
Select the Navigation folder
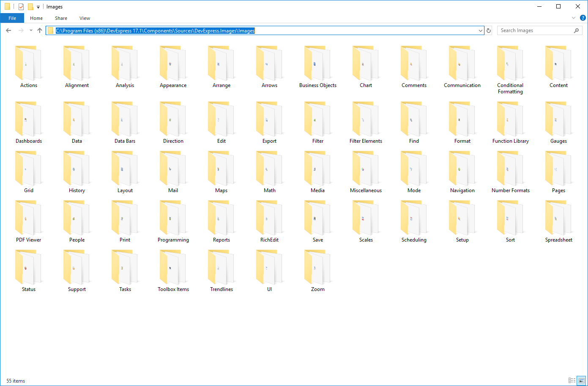point(462,172)
